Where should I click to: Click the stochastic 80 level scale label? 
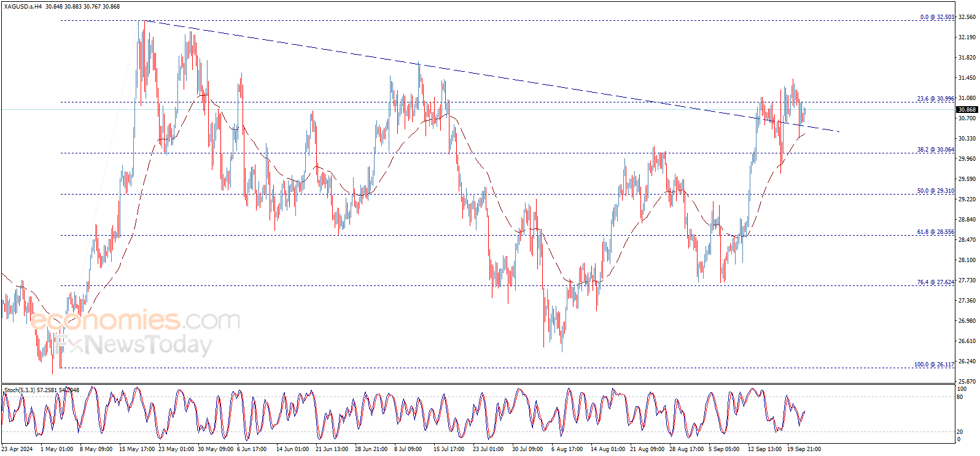tap(960, 397)
